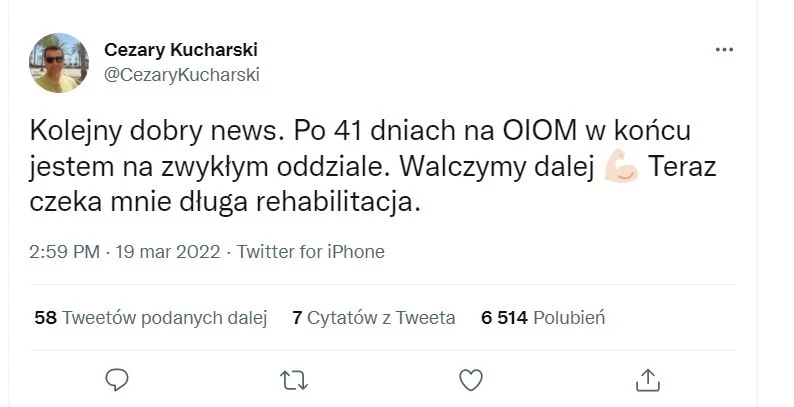Open the three-dot more options menu
Viewport: 794px width, 407px height.
724,50
